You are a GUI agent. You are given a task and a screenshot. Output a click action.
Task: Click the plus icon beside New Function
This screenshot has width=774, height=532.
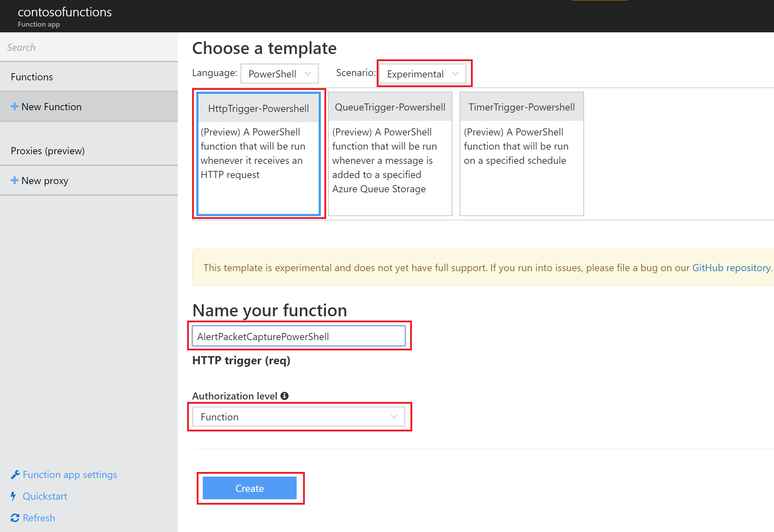(x=15, y=106)
